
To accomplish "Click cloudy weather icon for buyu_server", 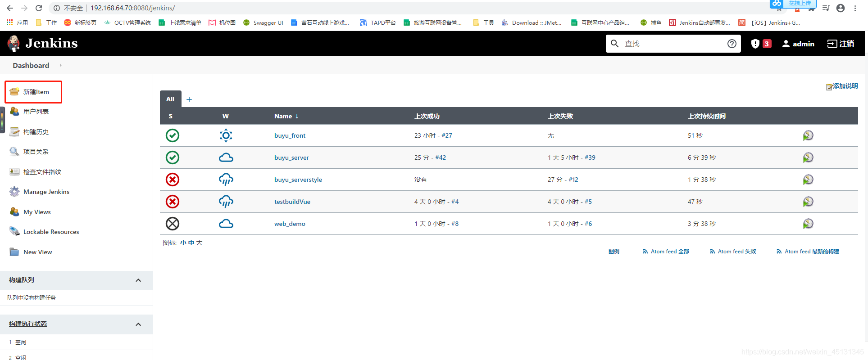I will click(x=226, y=157).
